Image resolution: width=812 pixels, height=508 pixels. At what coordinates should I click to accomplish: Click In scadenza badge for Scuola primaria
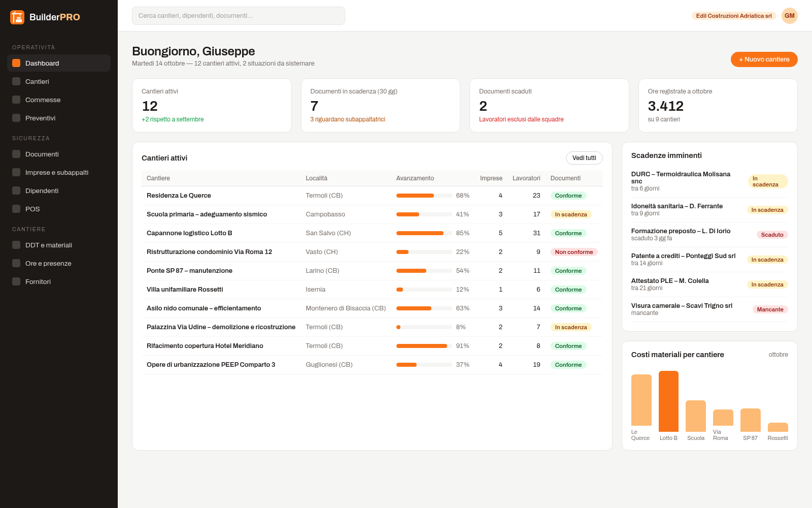pyautogui.click(x=571, y=214)
